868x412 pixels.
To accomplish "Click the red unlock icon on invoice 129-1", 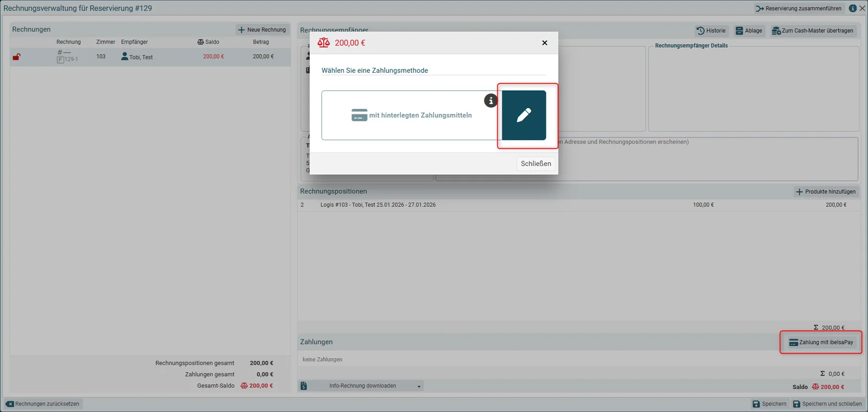I will click(x=17, y=56).
